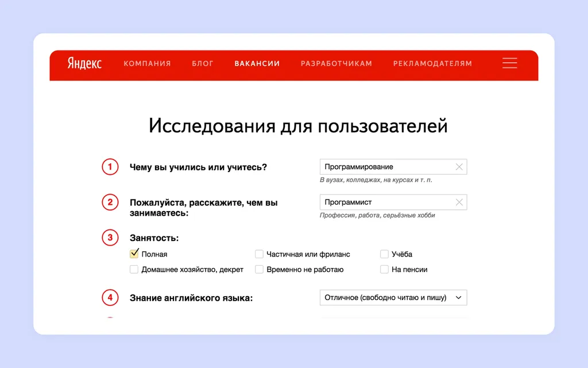This screenshot has width=588, height=368.
Task: Open the КОМПАНИЯ menu item
Action: pos(147,63)
